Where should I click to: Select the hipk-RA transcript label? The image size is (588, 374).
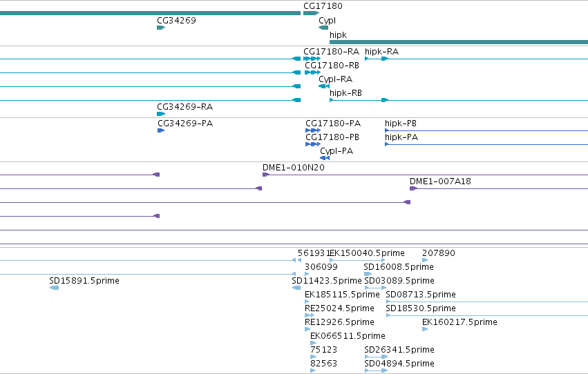[381, 52]
